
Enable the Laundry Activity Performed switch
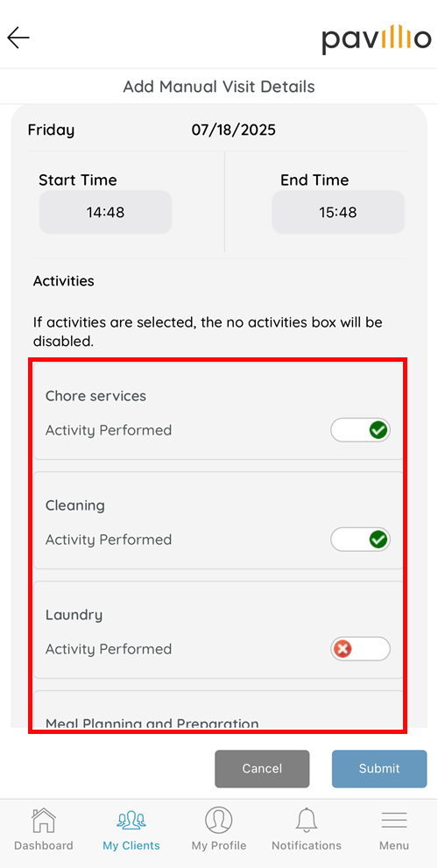tap(361, 649)
